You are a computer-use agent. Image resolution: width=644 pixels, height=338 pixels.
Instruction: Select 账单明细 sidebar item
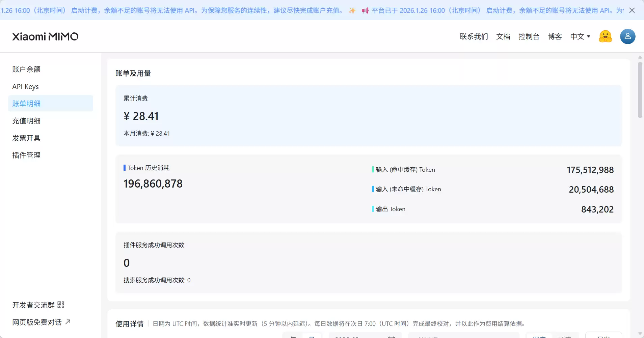(x=26, y=104)
